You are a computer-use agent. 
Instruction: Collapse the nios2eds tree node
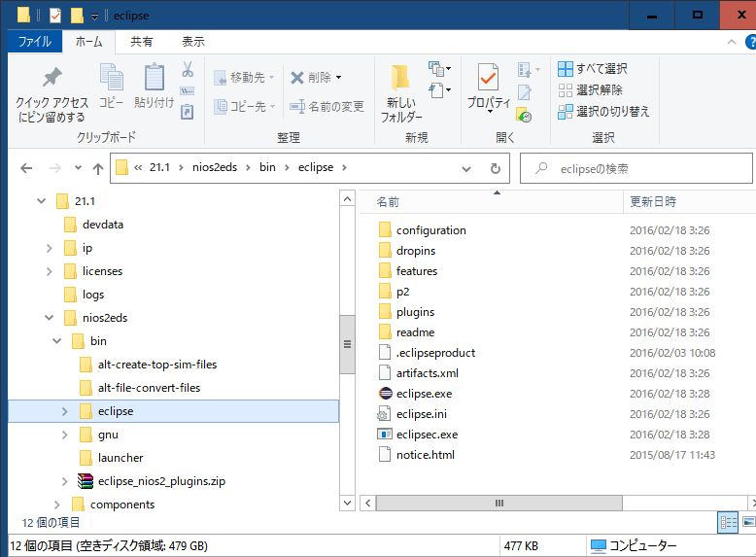point(50,318)
